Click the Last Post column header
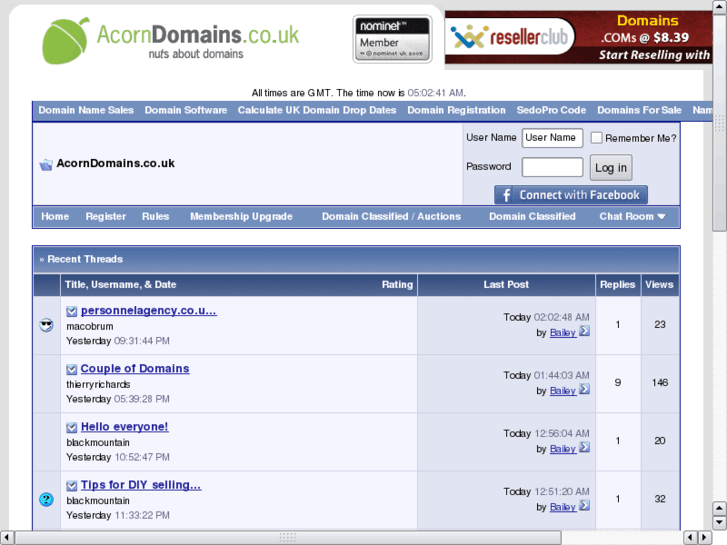This screenshot has height=545, width=727. coord(506,285)
